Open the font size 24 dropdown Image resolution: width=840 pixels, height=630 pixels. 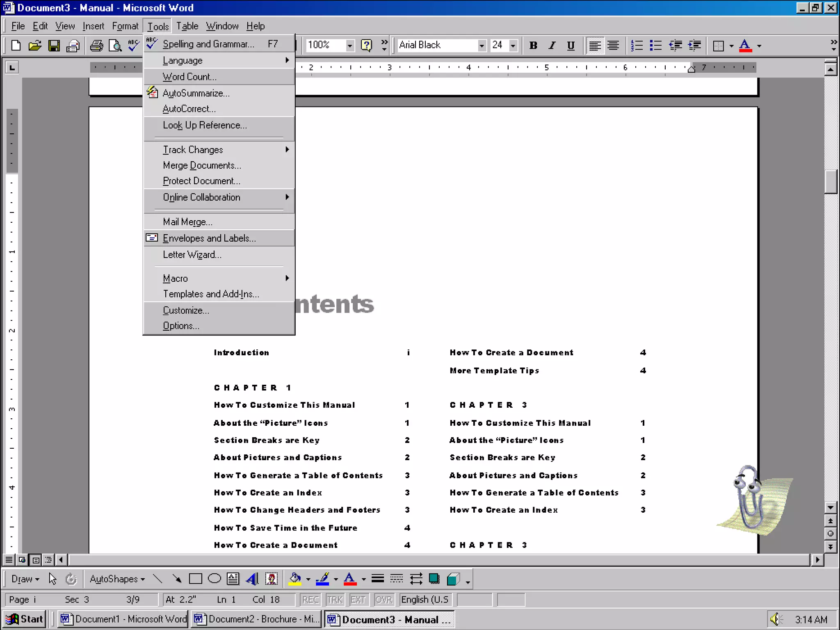coord(513,46)
